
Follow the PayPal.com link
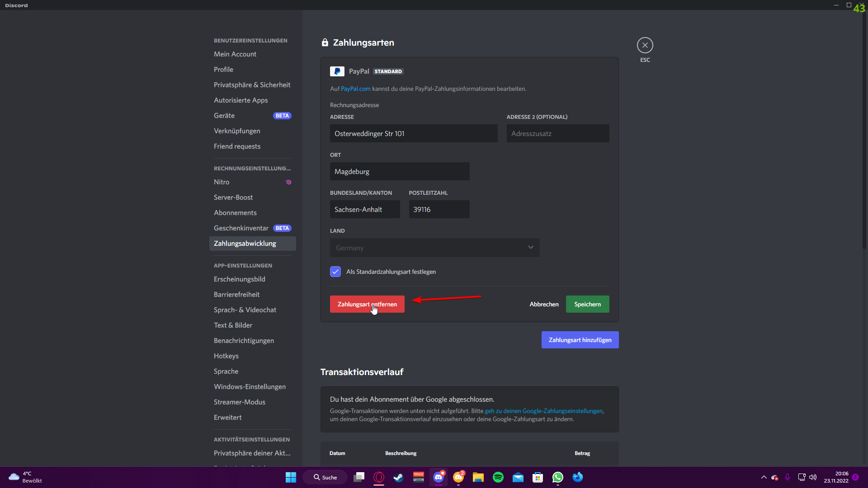coord(355,89)
